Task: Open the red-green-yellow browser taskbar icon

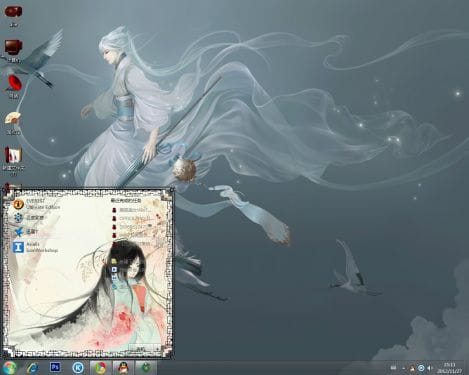Action: click(100, 368)
